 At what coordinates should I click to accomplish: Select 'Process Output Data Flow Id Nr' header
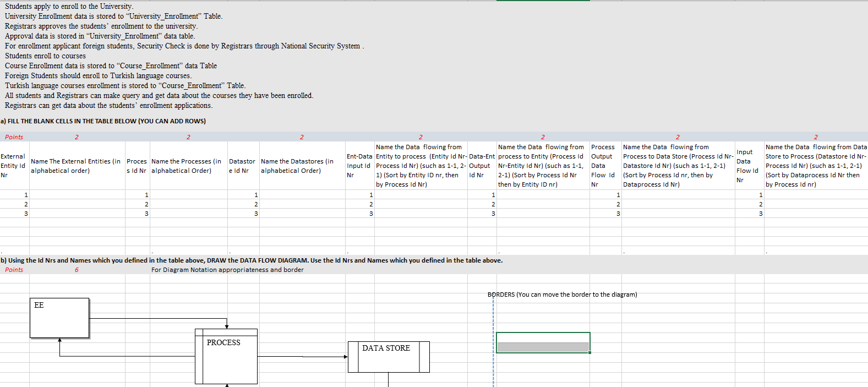pyautogui.click(x=605, y=166)
